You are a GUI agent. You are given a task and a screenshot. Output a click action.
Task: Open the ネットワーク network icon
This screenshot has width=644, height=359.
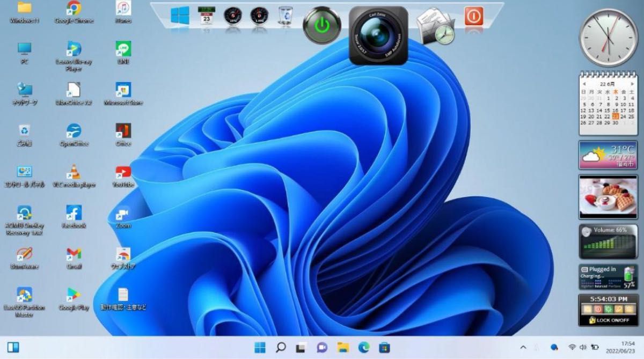24,94
